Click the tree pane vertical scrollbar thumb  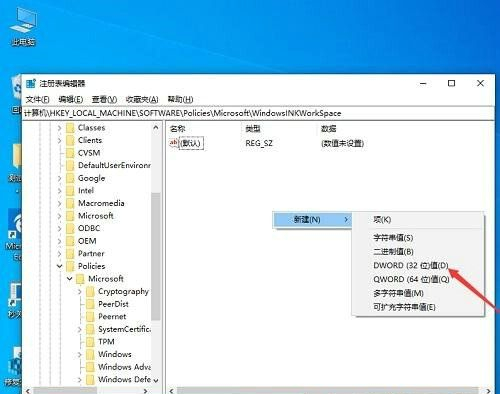(x=155, y=256)
